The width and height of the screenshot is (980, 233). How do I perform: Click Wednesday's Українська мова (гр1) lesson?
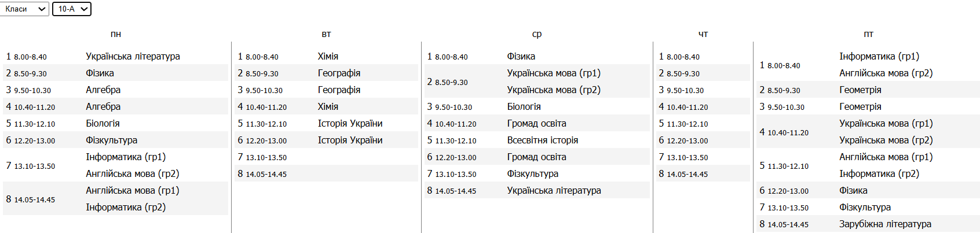[553, 73]
